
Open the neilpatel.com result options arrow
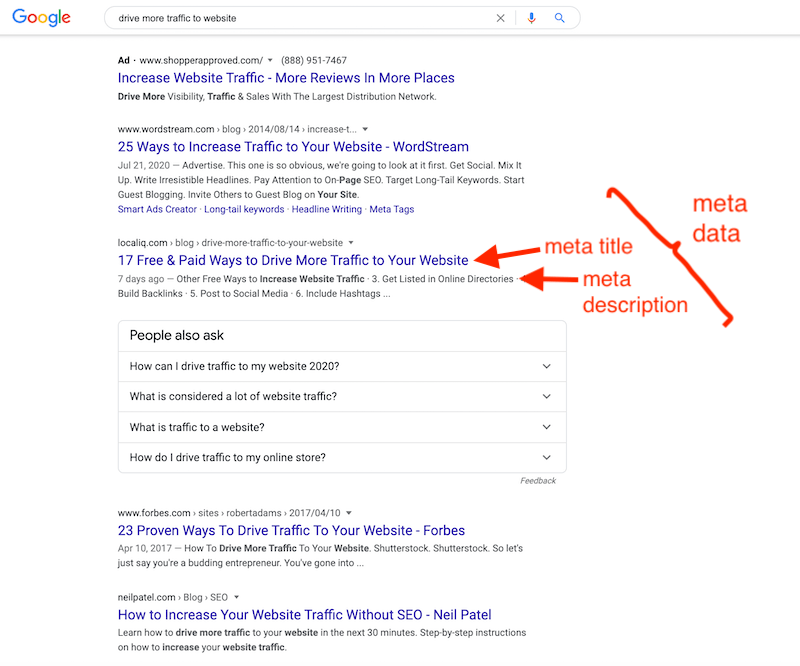[236, 597]
